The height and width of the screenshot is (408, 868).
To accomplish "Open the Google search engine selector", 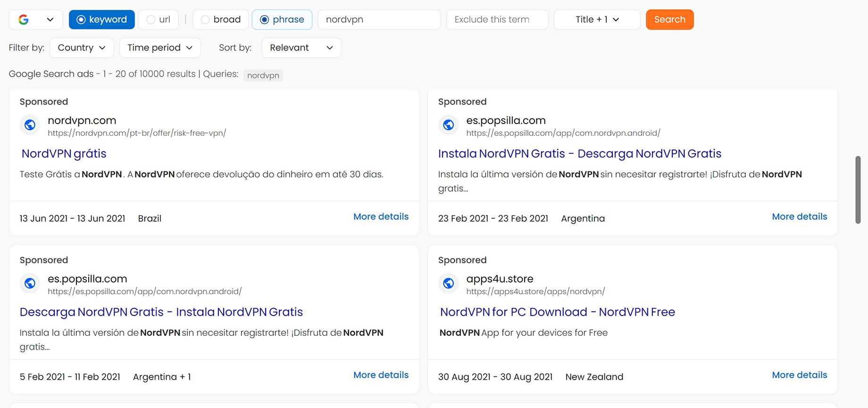I will tap(36, 20).
